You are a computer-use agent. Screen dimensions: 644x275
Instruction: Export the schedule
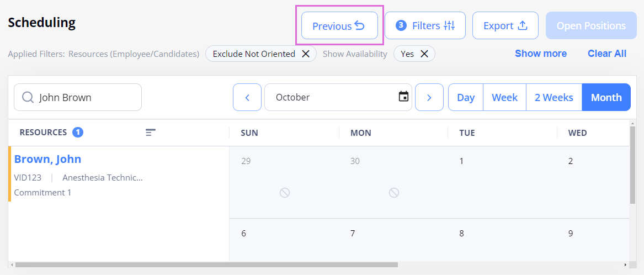point(505,26)
